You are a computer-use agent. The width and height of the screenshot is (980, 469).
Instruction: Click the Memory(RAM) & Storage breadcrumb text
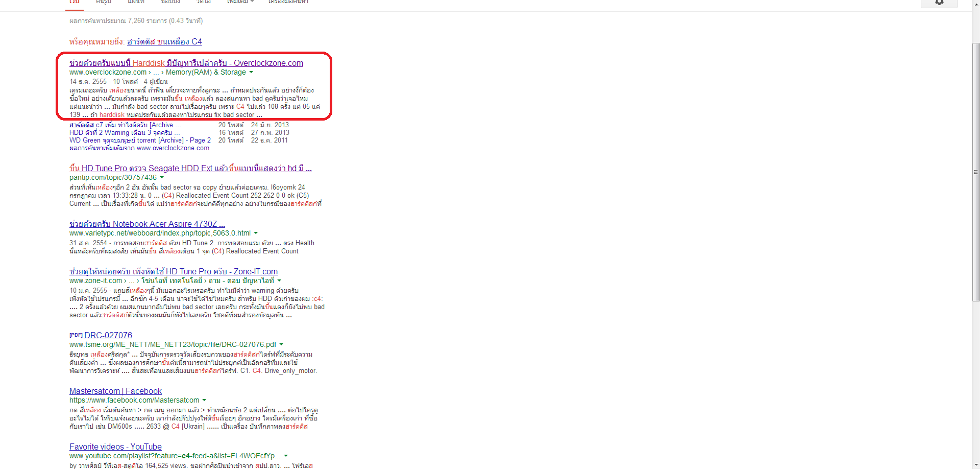[206, 73]
